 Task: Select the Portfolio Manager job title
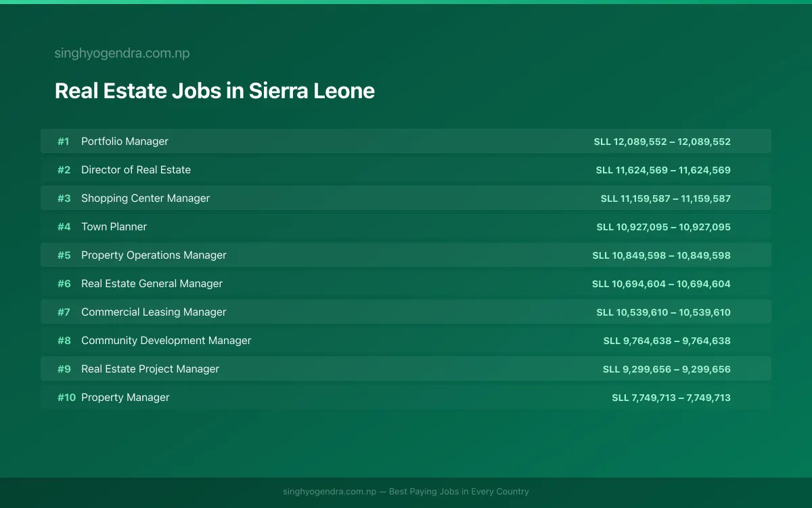125,142
